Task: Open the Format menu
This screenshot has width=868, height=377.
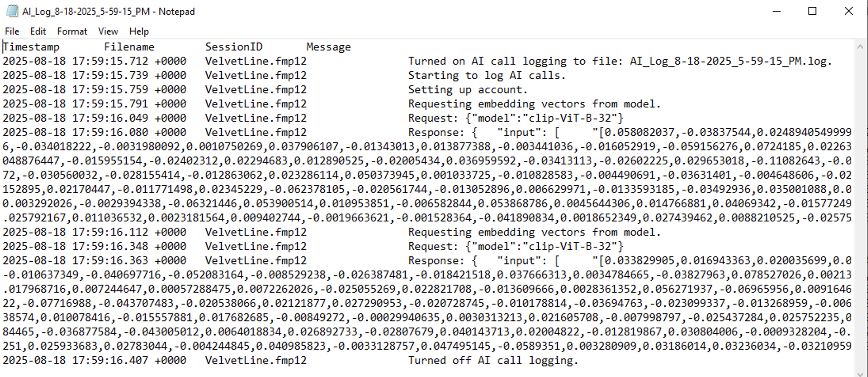Action: 72,31
